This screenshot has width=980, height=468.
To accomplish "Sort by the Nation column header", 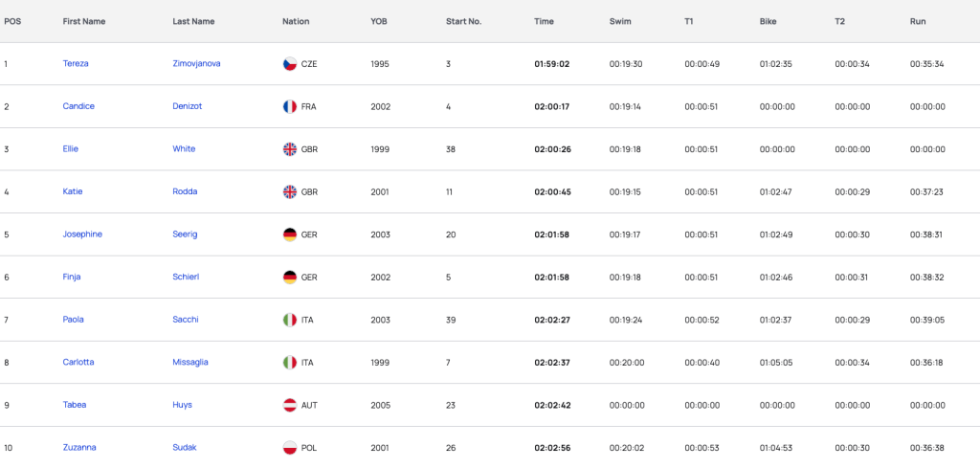I will click(x=296, y=21).
